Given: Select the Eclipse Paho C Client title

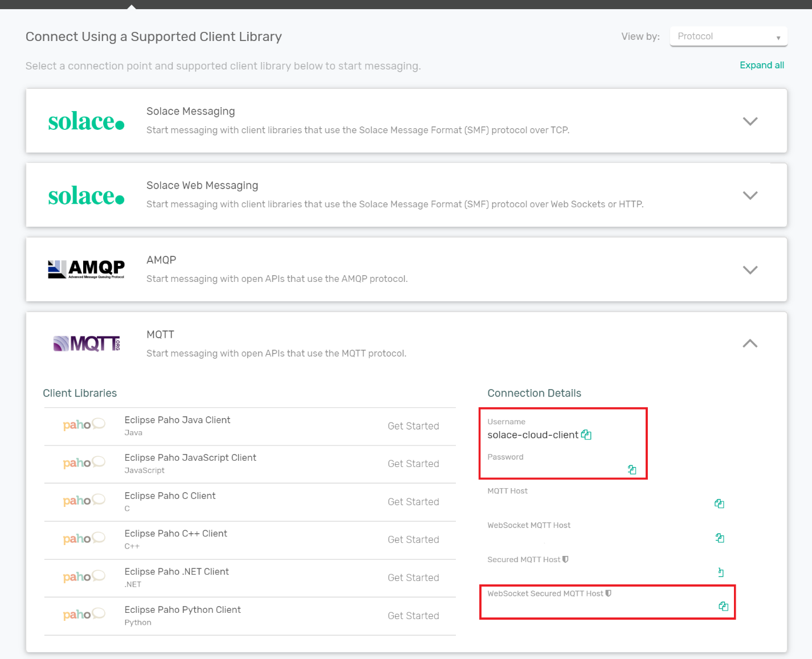Looking at the screenshot, I should pyautogui.click(x=170, y=496).
